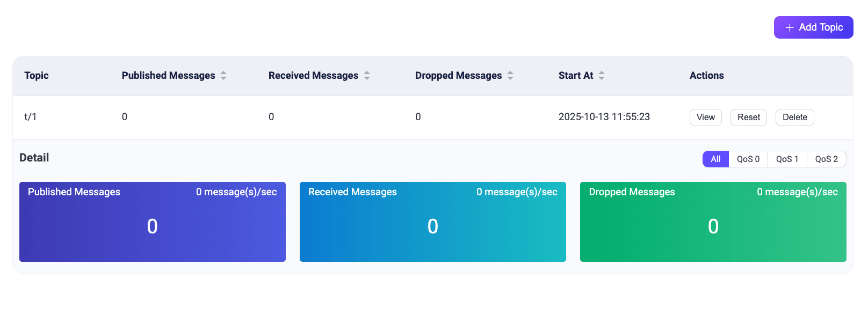
Task: Sort by Published Messages column arrows
Action: 223,76
